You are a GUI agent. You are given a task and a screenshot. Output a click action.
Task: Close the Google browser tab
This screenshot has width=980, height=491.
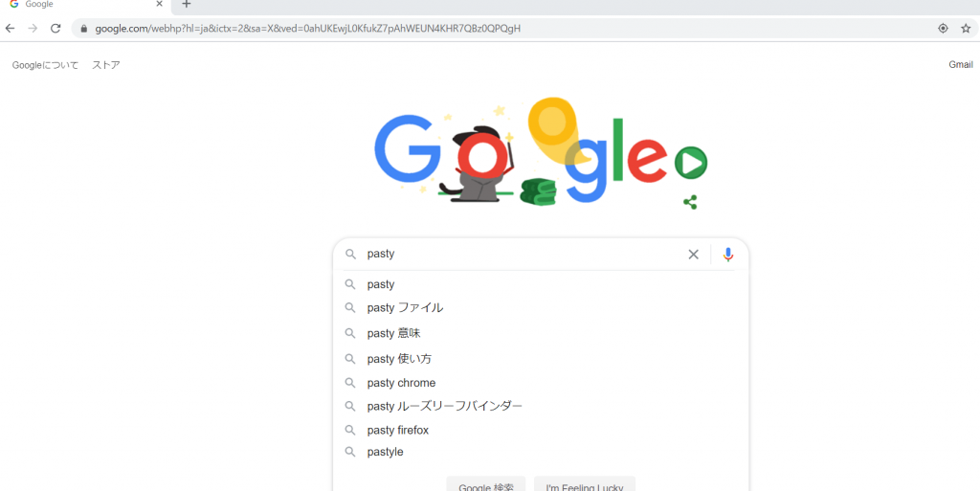tap(159, 5)
